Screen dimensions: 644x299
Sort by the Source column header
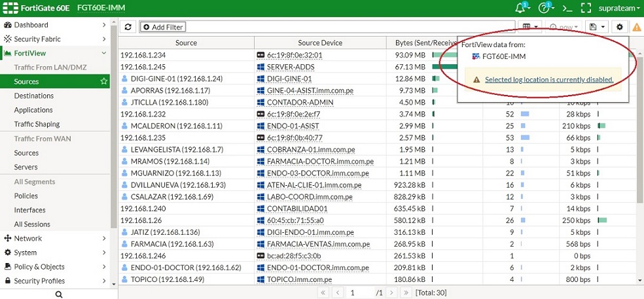(186, 43)
